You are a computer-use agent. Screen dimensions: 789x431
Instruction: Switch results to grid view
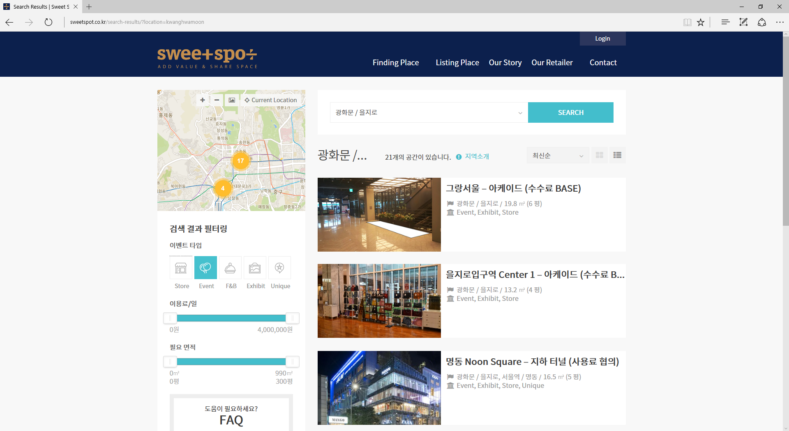[599, 155]
